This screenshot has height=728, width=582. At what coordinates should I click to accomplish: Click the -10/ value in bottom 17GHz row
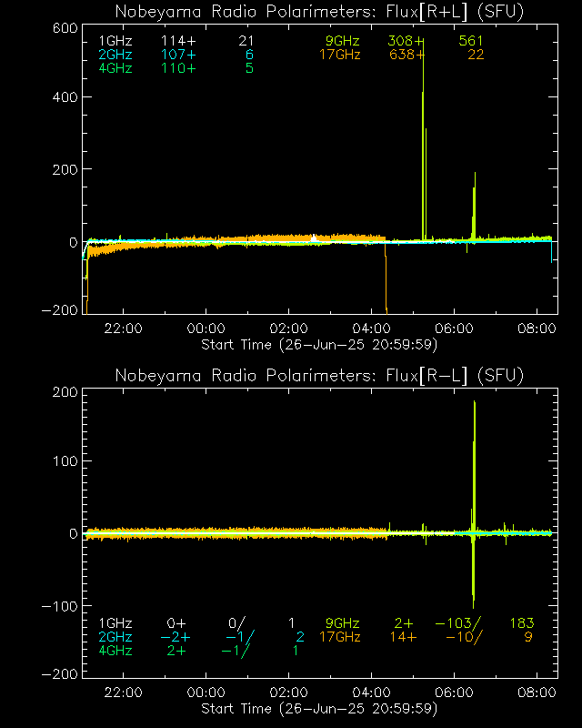click(x=464, y=636)
